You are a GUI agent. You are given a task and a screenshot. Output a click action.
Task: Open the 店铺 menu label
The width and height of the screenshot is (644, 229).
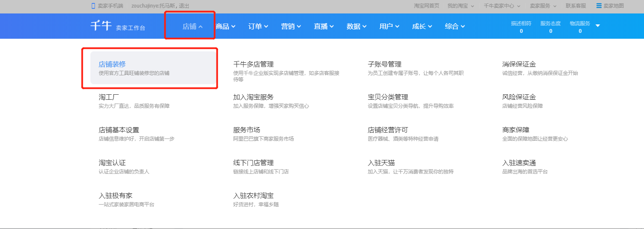coord(189,26)
